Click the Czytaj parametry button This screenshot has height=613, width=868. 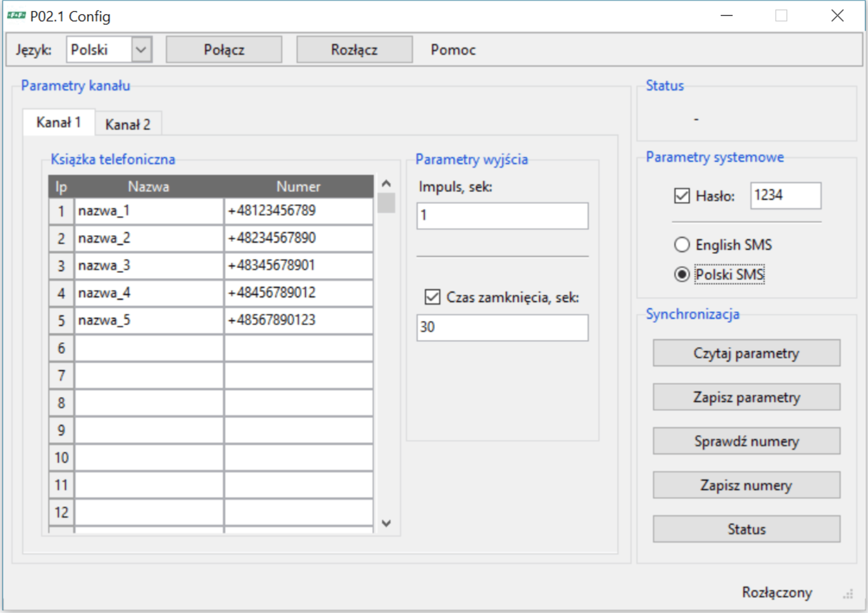746,353
